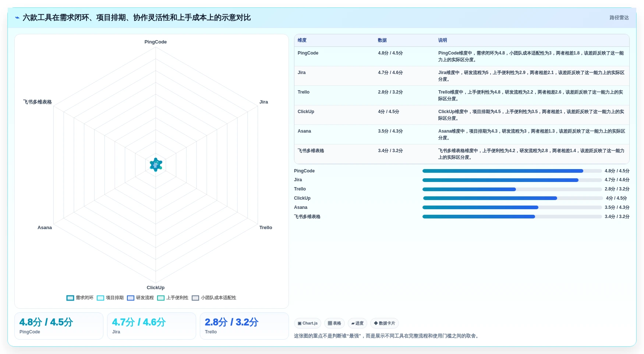644x354 pixels.
Task: Click the PingCode progress bar
Action: 512,171
